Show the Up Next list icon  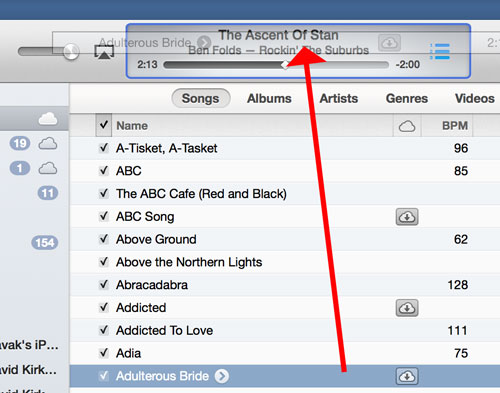(440, 52)
